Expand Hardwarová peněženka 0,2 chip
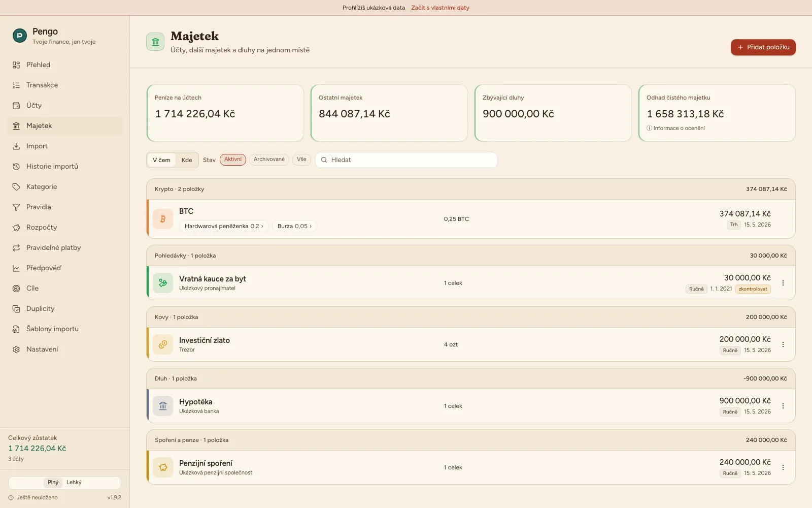Screen dimensions: 812x508 [224, 226]
